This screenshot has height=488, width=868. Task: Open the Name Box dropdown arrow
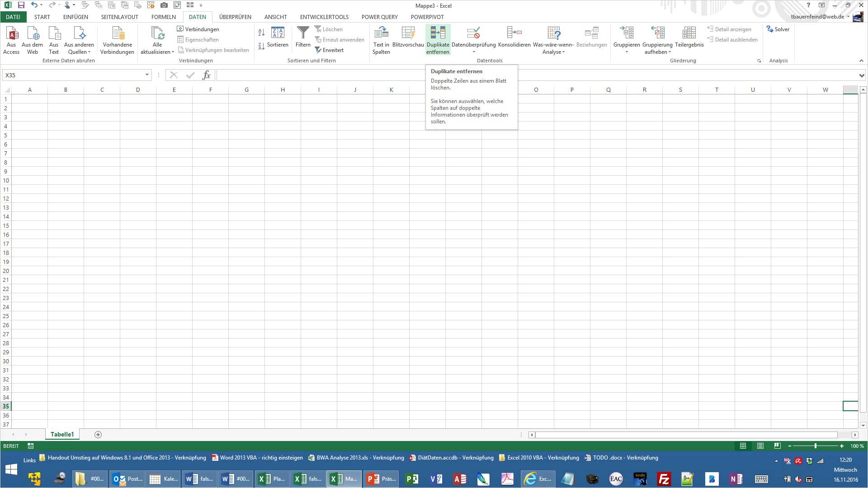(x=147, y=75)
